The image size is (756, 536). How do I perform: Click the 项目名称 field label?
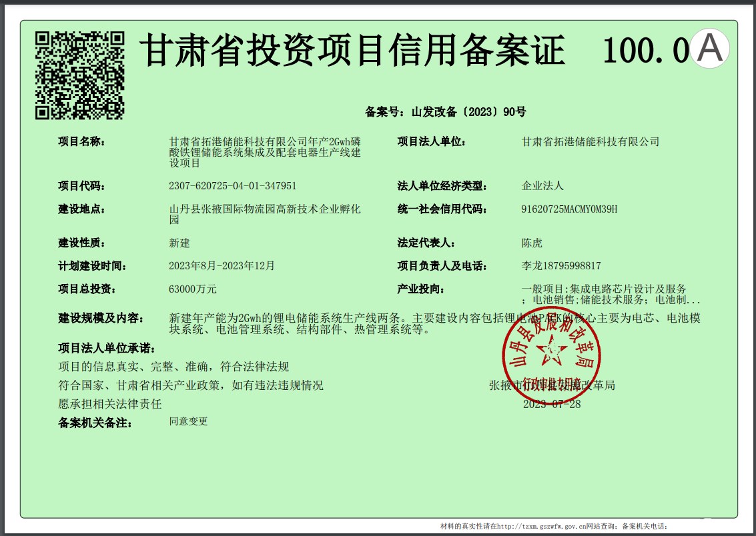82,141
